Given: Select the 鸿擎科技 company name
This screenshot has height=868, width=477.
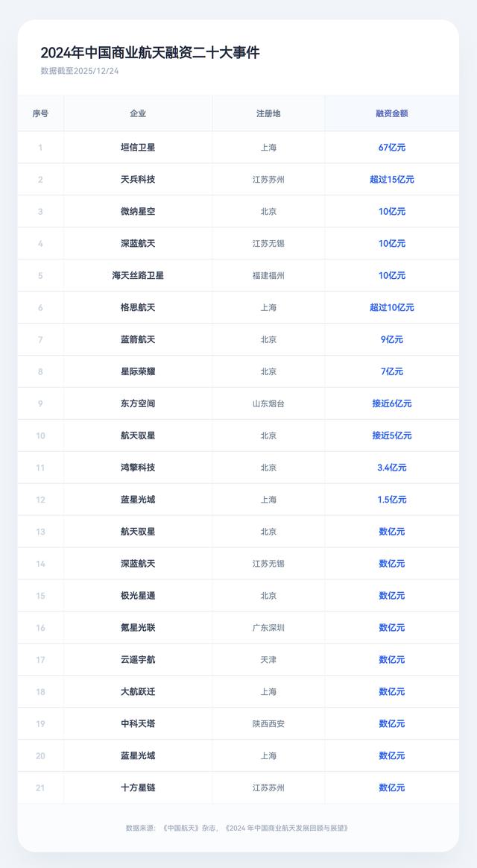Looking at the screenshot, I should click(138, 468).
